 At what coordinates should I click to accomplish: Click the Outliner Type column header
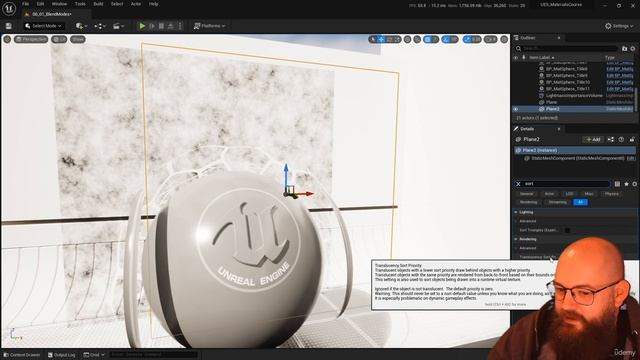click(609, 58)
